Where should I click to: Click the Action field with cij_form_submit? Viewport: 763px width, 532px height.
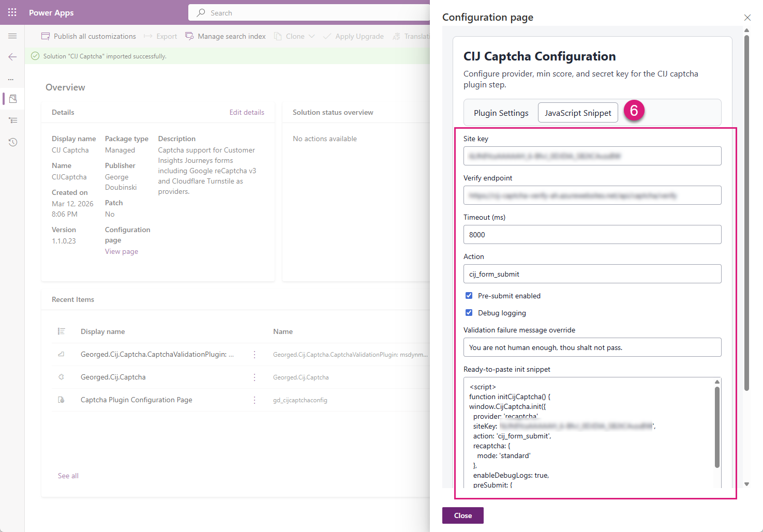[x=592, y=273]
